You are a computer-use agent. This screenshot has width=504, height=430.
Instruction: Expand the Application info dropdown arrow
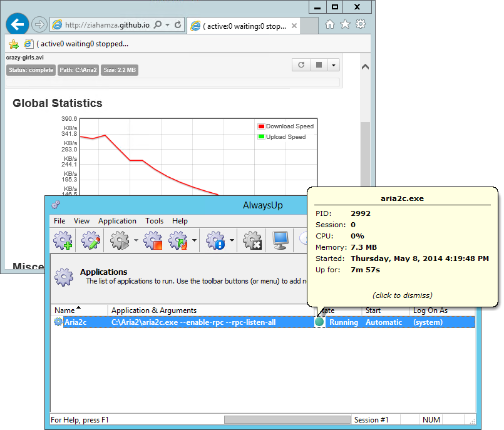click(x=232, y=240)
